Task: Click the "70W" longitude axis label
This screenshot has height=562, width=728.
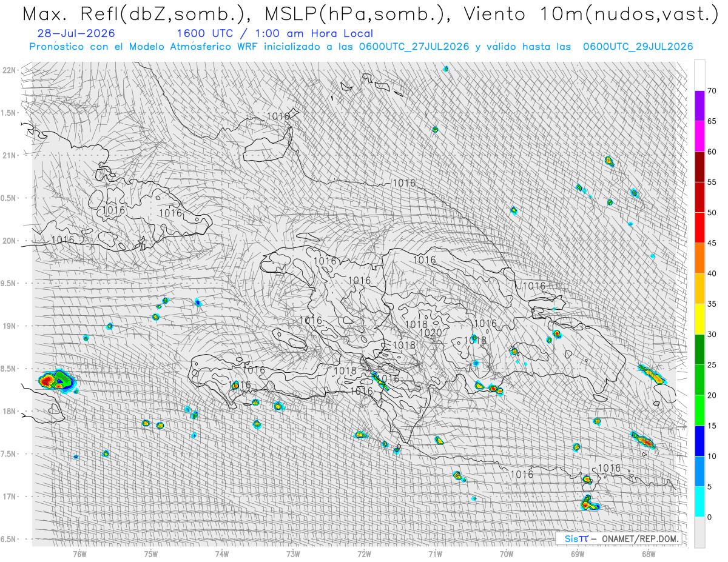Action: 507,554
